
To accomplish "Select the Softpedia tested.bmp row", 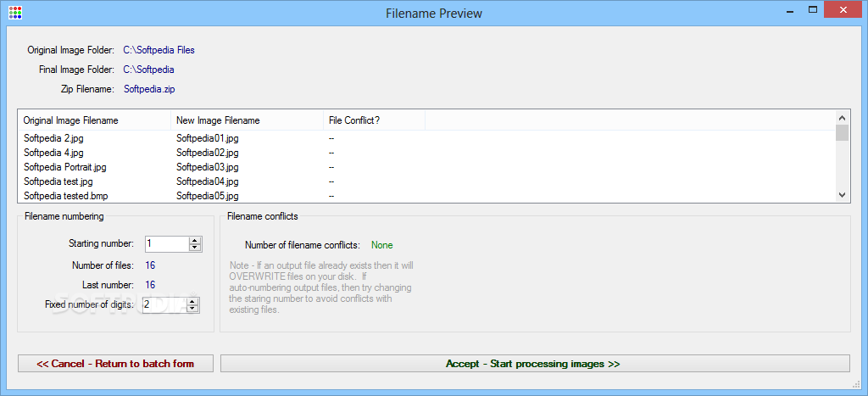I will point(426,196).
